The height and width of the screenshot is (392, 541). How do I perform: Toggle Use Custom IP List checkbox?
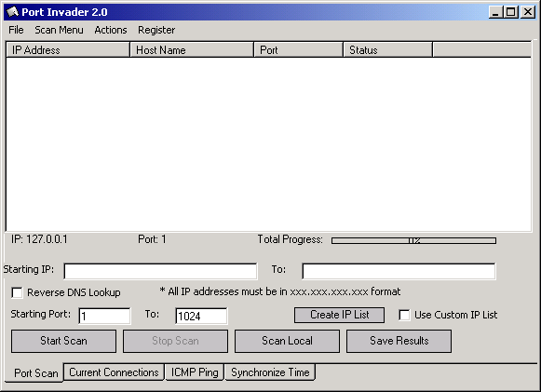click(x=404, y=315)
